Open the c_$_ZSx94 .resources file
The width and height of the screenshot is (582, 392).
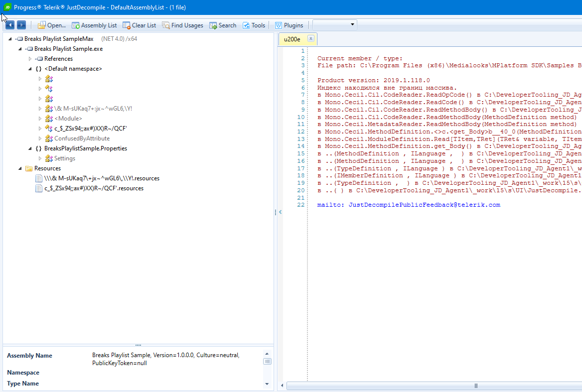click(x=90, y=188)
